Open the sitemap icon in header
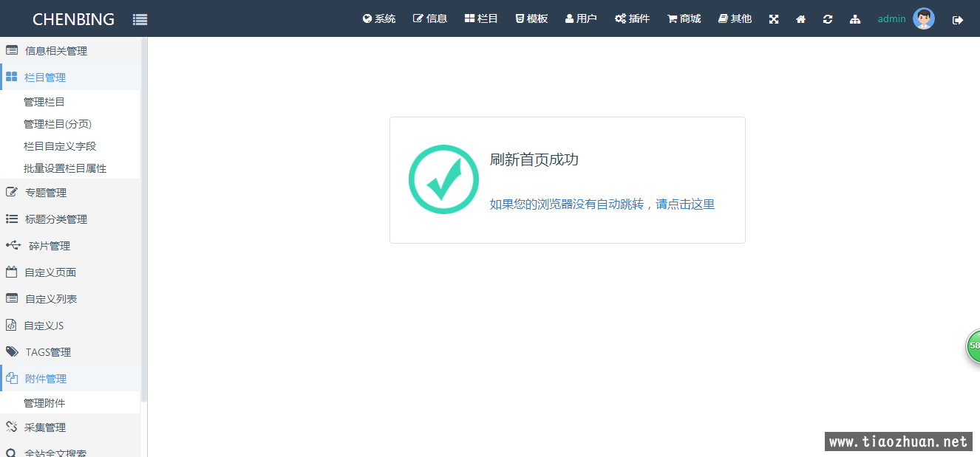This screenshot has height=457, width=980. coord(855,19)
